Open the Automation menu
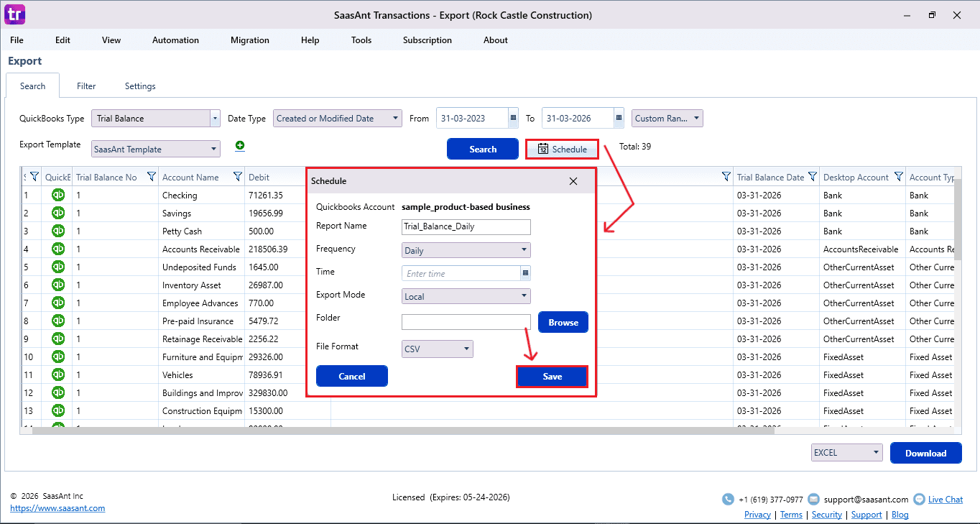980x524 pixels. pos(175,40)
